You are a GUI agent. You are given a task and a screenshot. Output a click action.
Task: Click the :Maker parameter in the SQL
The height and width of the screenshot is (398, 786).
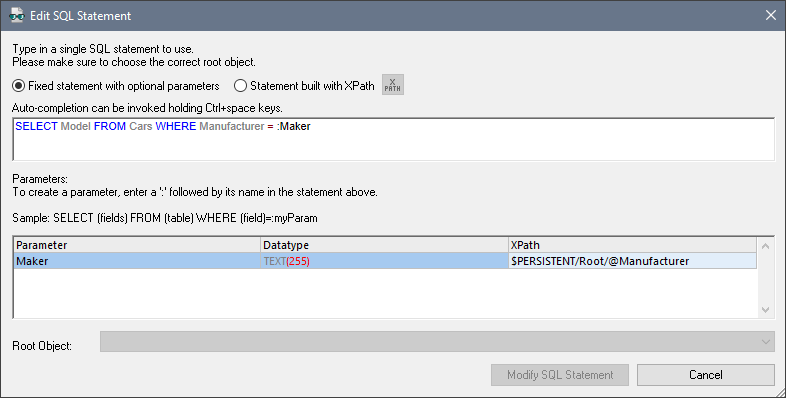[293, 126]
